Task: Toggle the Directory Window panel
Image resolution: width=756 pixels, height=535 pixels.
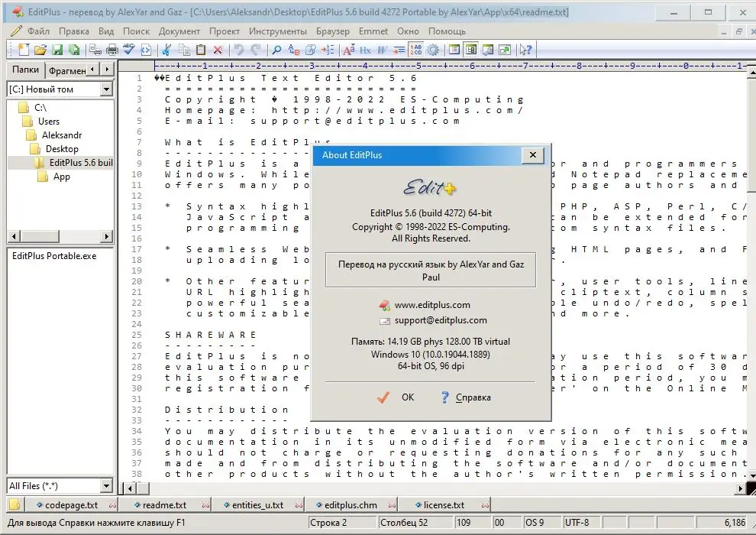Action: [x=472, y=50]
